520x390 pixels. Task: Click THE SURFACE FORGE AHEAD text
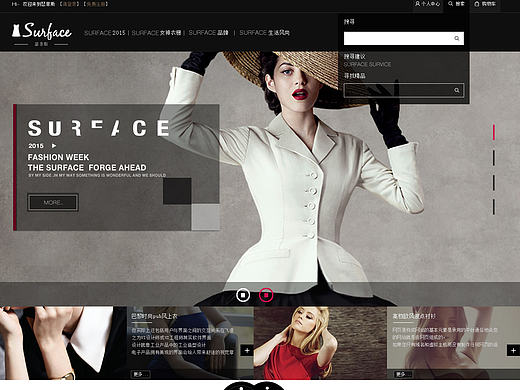point(87,167)
